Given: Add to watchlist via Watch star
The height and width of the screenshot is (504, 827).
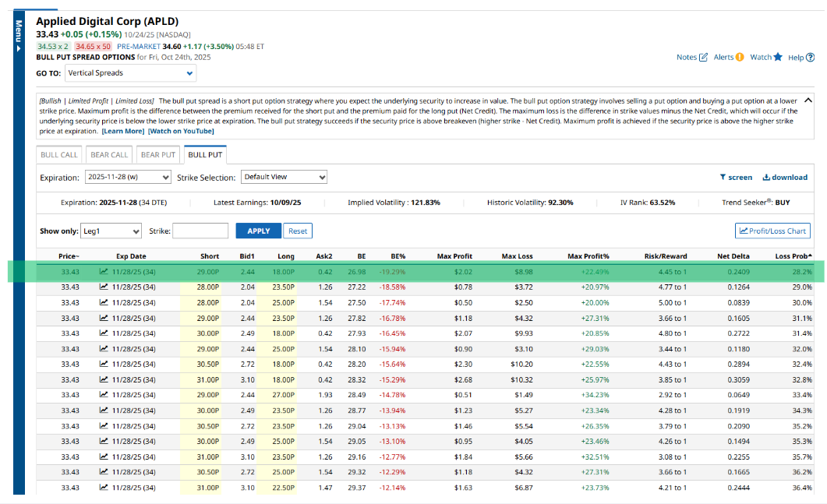Looking at the screenshot, I should click(777, 57).
